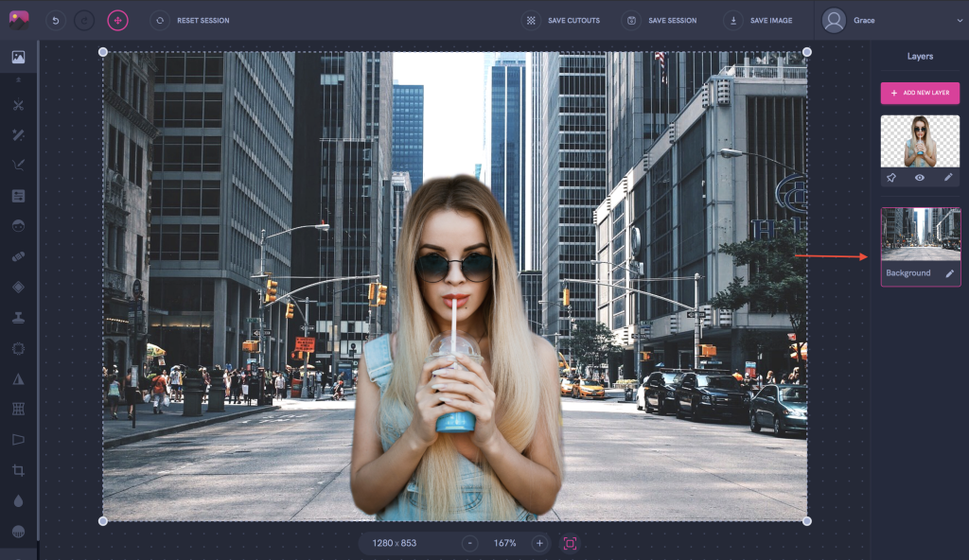The height and width of the screenshot is (560, 969).
Task: Select the stamp clone tool
Action: [x=18, y=318]
